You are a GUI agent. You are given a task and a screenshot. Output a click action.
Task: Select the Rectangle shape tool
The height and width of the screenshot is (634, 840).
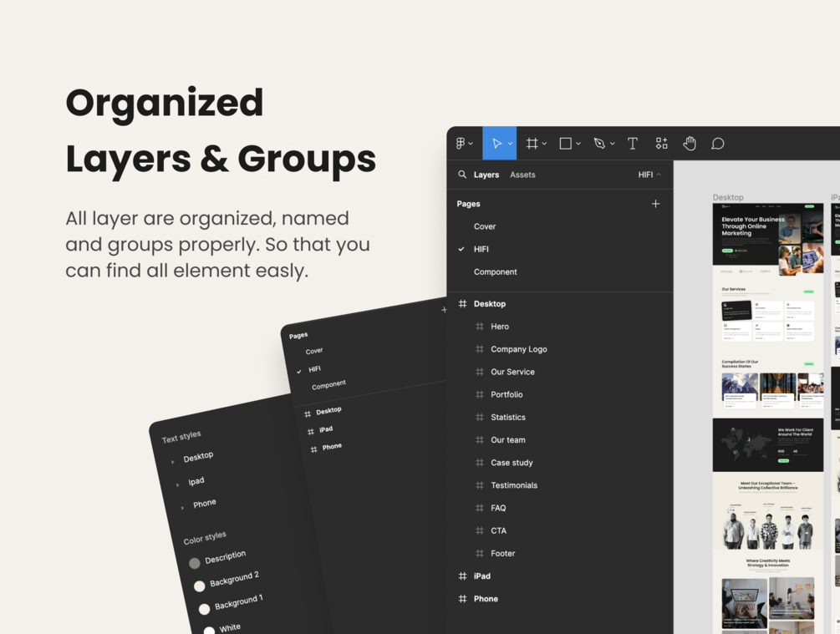(565, 144)
